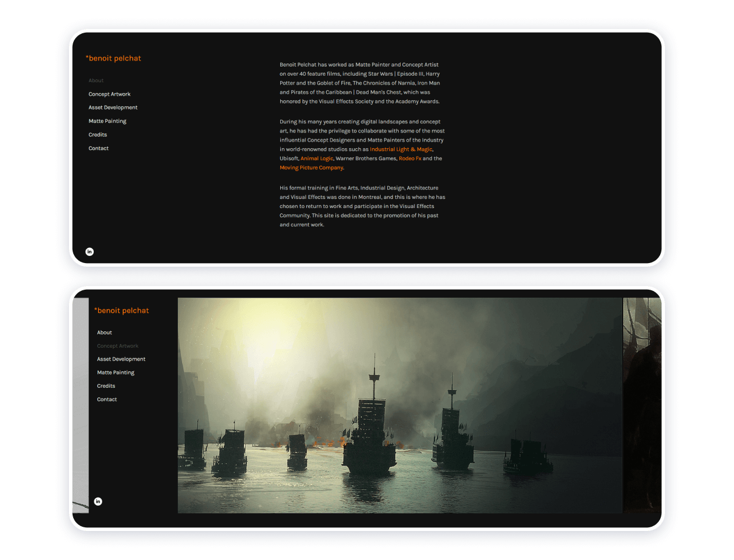View Credits from the lower sidebar menu
This screenshot has height=560, width=734.
pos(106,385)
